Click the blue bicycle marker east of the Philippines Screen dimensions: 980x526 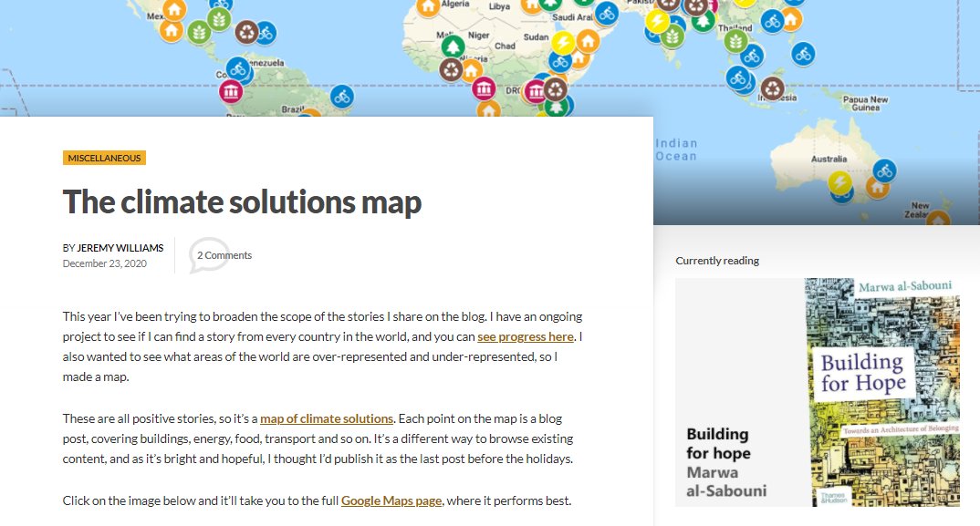click(x=803, y=55)
